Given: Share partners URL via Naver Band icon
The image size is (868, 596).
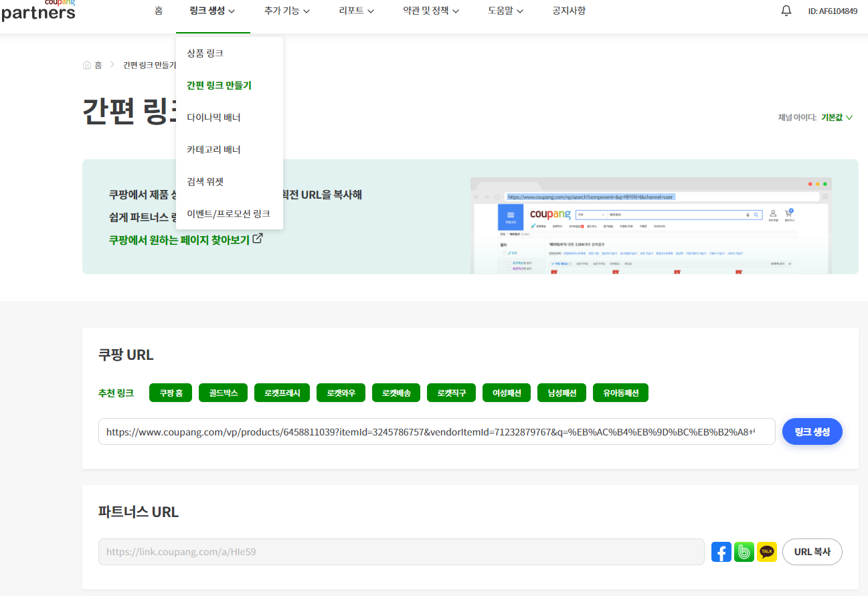Looking at the screenshot, I should [x=744, y=552].
